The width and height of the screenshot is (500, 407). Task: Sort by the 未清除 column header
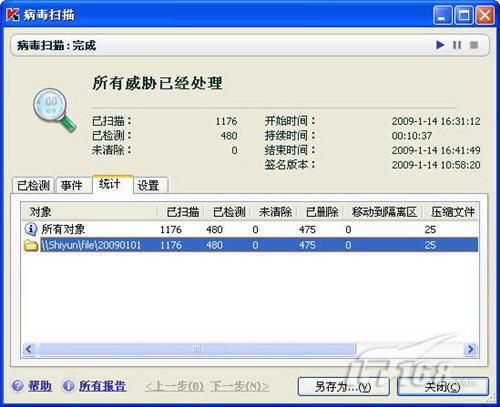point(274,212)
